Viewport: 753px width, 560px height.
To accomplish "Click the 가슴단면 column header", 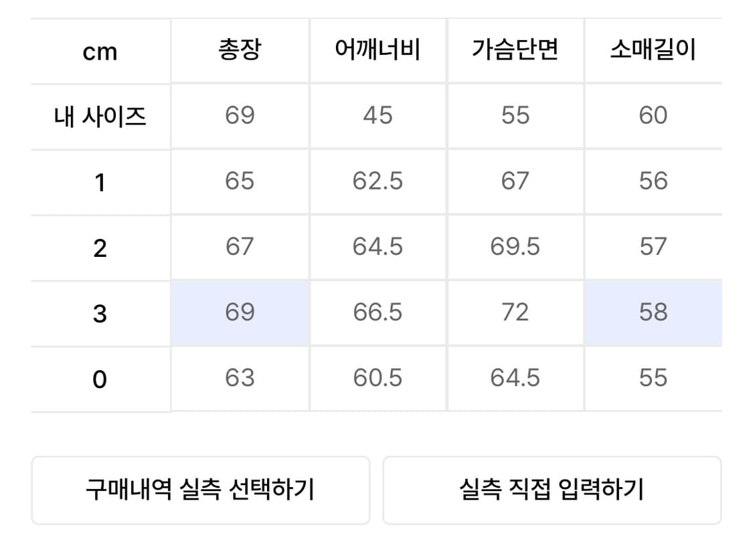I will 515,50.
